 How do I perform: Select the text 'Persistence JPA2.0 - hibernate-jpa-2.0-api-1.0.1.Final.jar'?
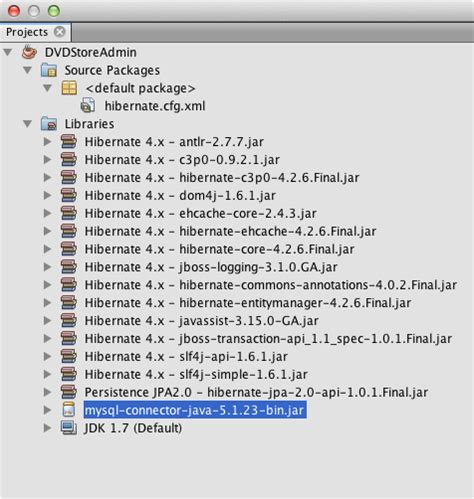pyautogui.click(x=256, y=392)
